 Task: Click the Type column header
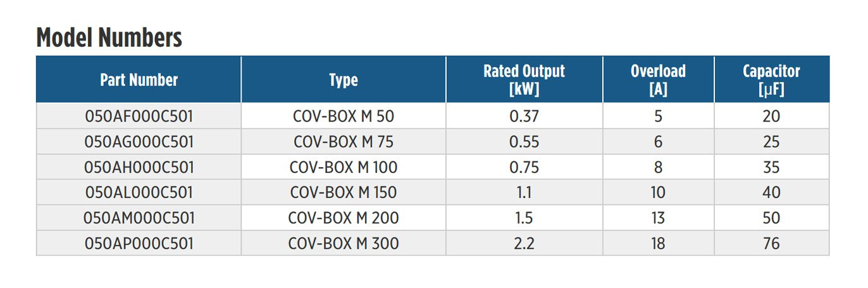pos(343,80)
